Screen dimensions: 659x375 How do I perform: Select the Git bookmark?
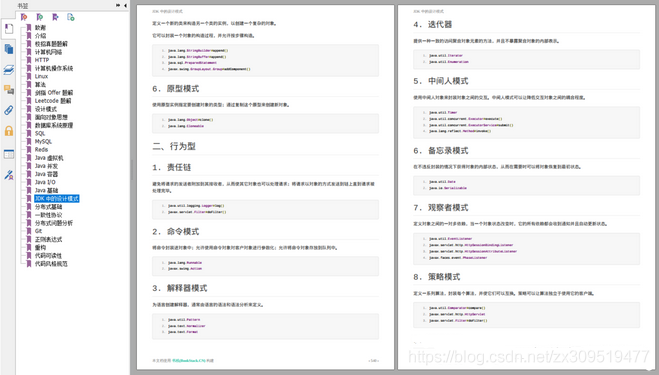click(38, 231)
